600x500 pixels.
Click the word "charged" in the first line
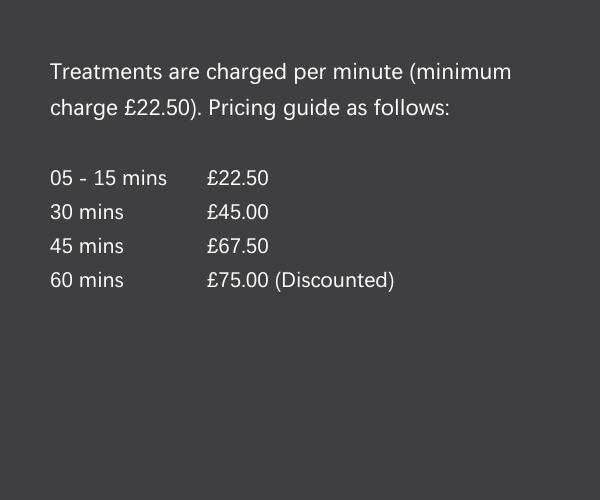(x=247, y=72)
